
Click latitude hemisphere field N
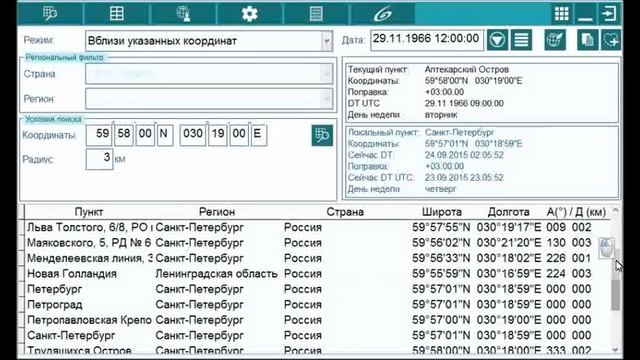[x=165, y=135]
